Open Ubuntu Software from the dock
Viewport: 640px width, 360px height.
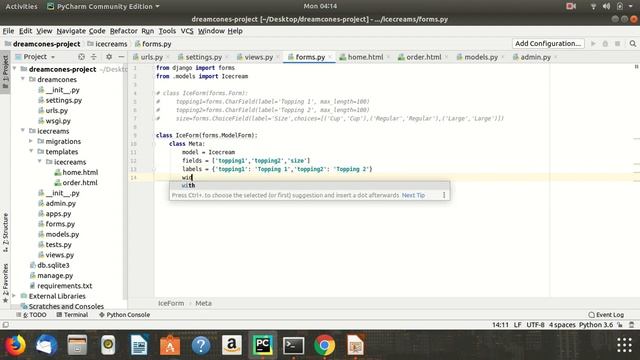[170, 345]
